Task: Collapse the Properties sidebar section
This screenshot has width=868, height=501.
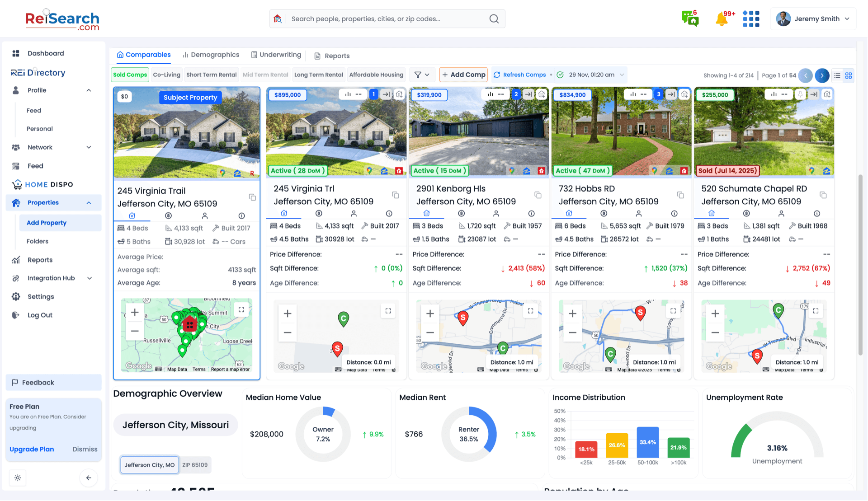Action: [89, 203]
